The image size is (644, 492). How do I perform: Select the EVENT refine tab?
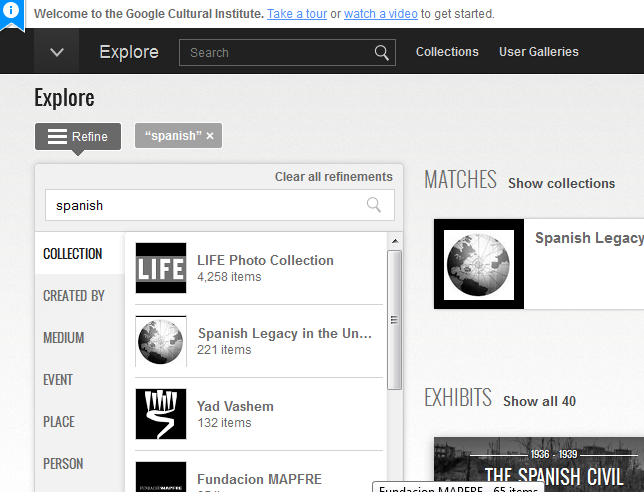[x=80, y=380]
